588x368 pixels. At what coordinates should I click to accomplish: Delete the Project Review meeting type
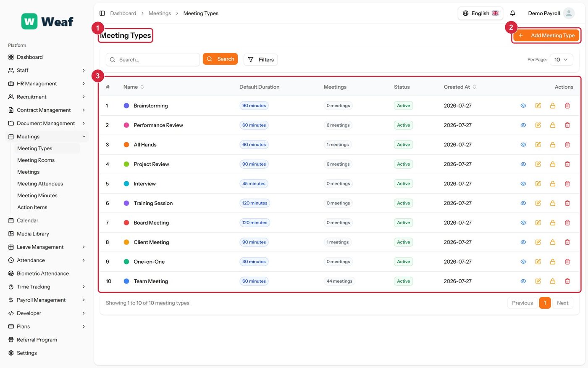click(x=567, y=164)
